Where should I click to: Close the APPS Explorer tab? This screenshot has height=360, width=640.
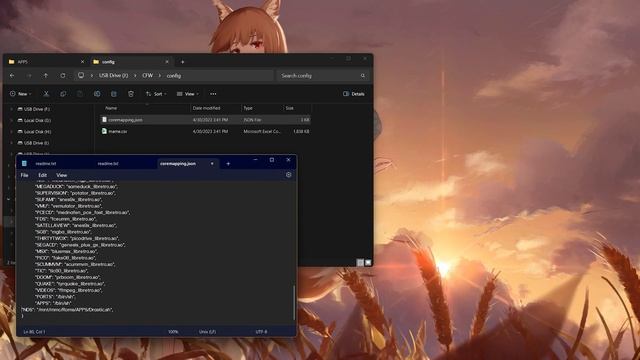[82, 62]
